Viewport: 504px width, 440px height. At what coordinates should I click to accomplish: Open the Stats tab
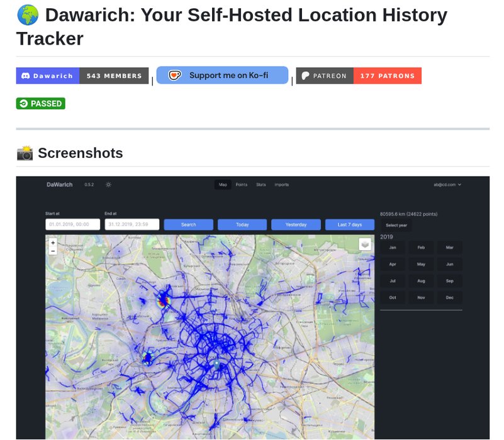click(x=261, y=185)
